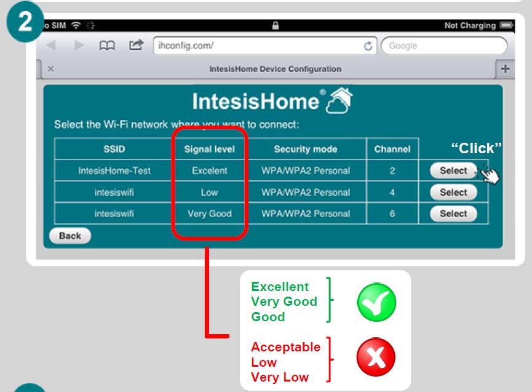
Task: Click the Excelent signal level cell
Action: (x=209, y=170)
